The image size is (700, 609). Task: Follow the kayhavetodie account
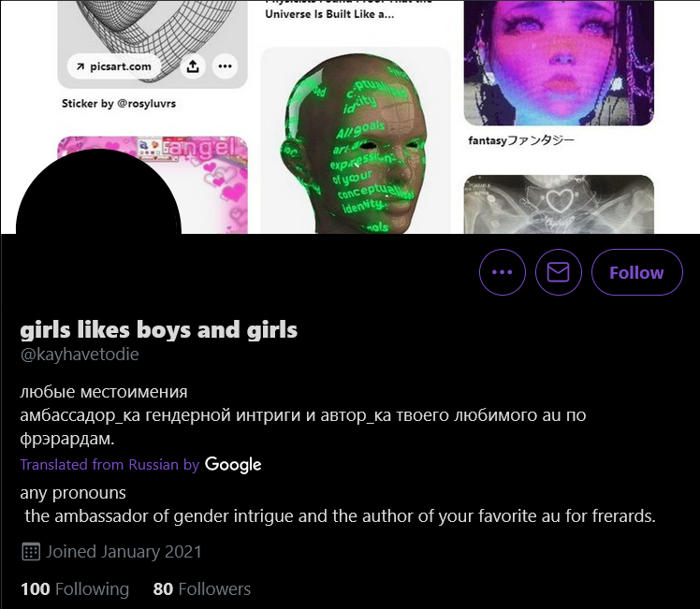637,272
